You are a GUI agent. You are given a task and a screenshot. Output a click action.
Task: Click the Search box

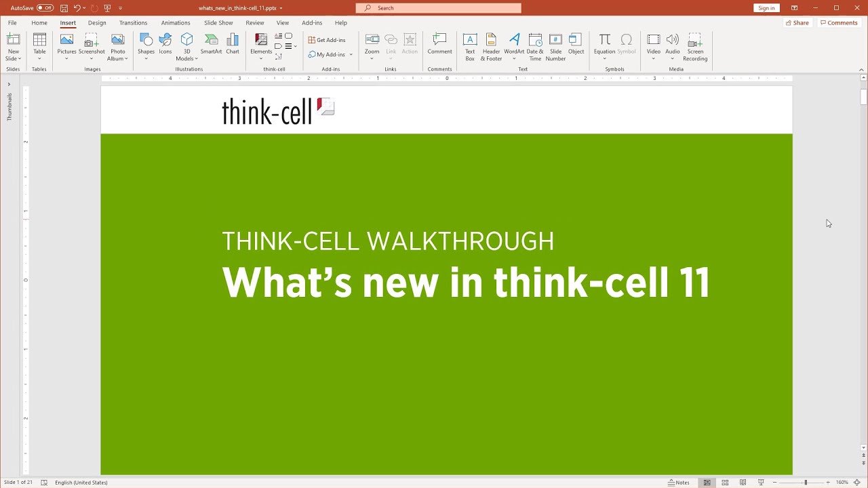tap(439, 8)
